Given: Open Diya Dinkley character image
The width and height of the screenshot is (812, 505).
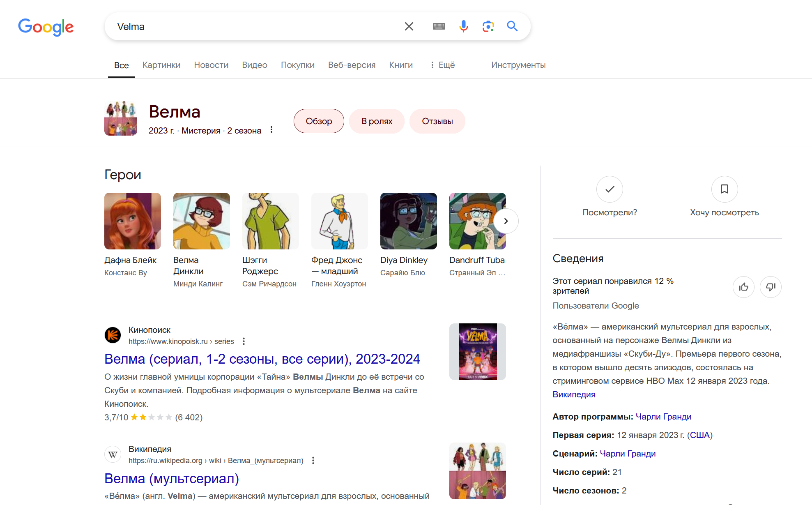Looking at the screenshot, I should tap(409, 221).
